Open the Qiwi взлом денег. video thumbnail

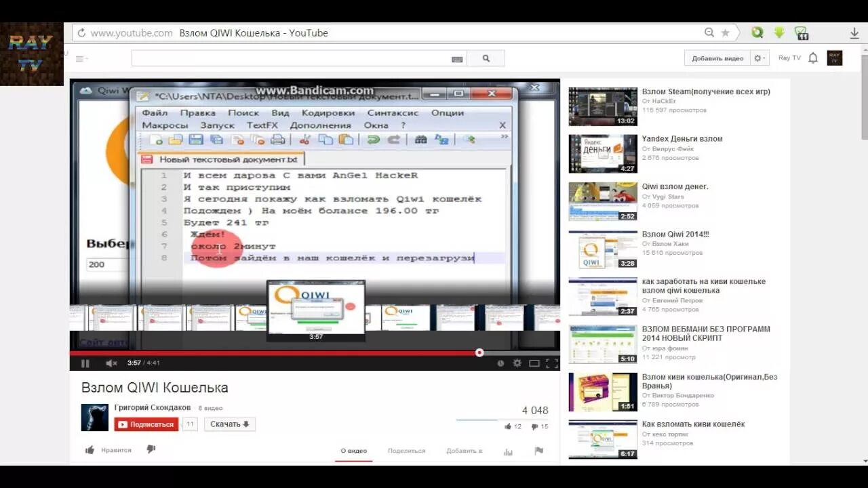pyautogui.click(x=603, y=201)
